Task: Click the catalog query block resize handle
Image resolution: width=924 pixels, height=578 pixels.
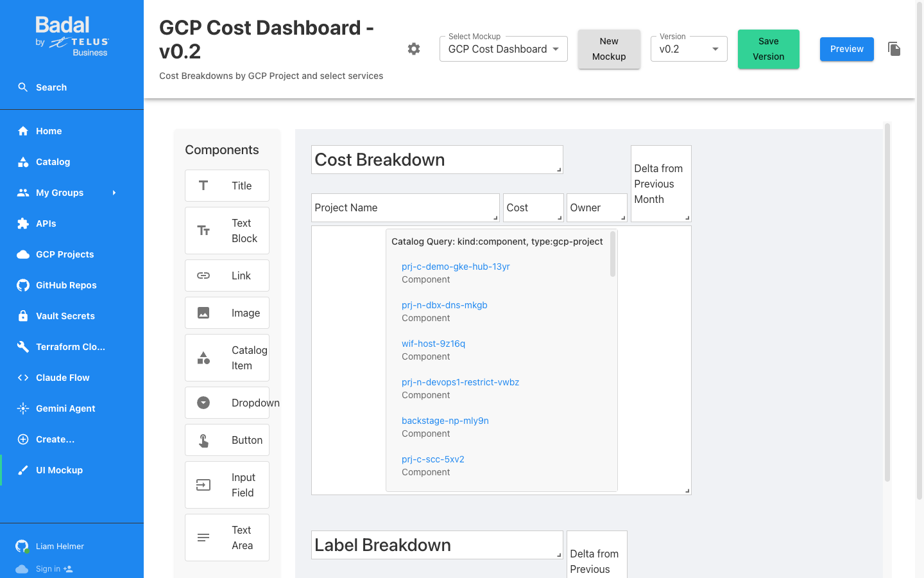Action: [x=687, y=491]
